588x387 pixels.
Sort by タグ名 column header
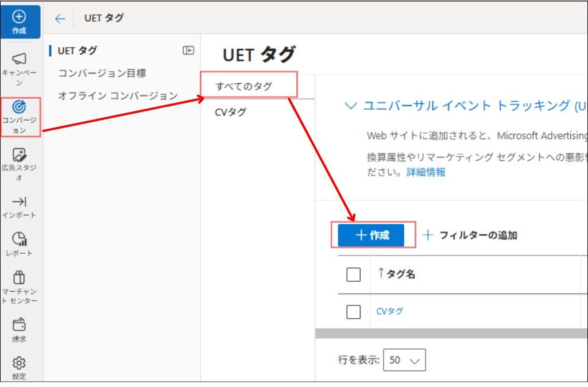396,274
